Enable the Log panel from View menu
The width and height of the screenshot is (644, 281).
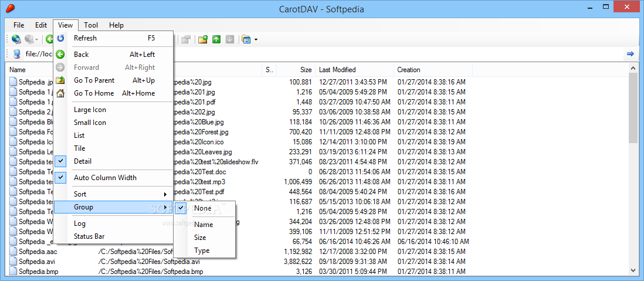tap(113, 224)
